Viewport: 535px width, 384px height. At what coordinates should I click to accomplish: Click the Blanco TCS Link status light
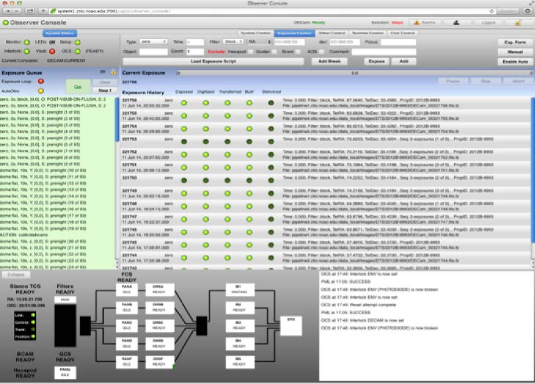point(33,315)
